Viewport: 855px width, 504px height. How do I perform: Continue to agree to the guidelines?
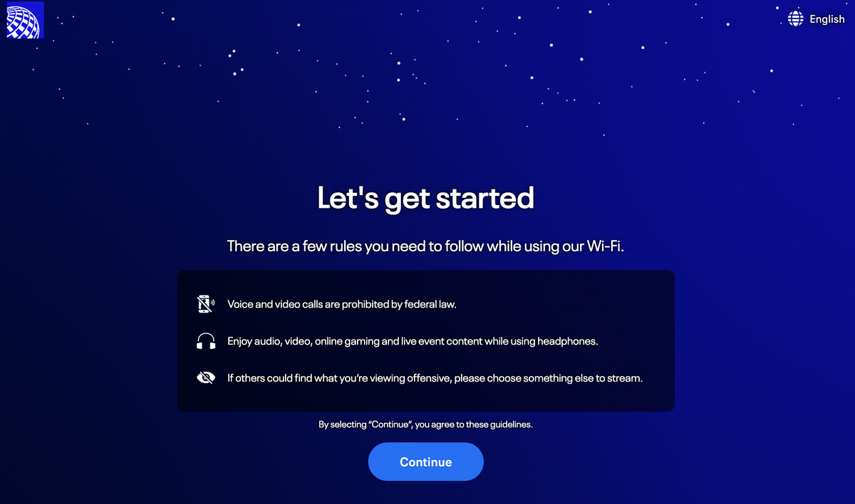425,462
